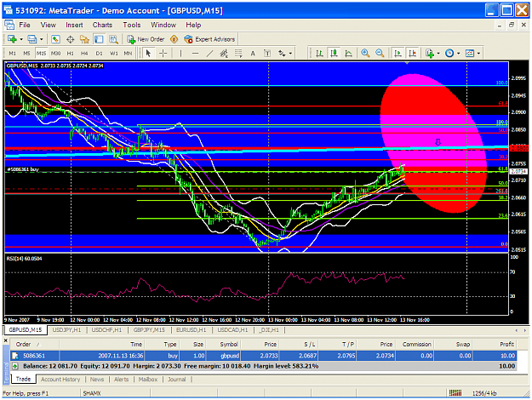Expand the Templates dropdown arrow
532x400 pixels.
pyautogui.click(x=478, y=54)
